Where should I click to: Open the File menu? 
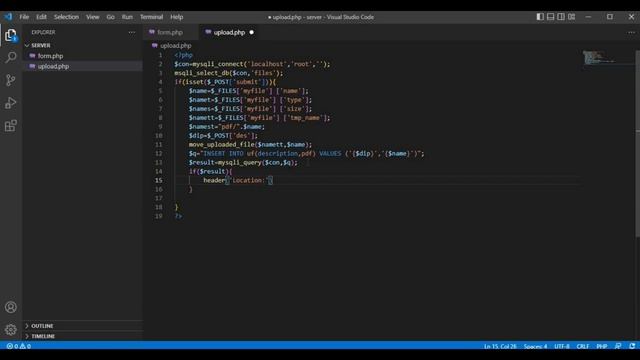tap(24, 17)
